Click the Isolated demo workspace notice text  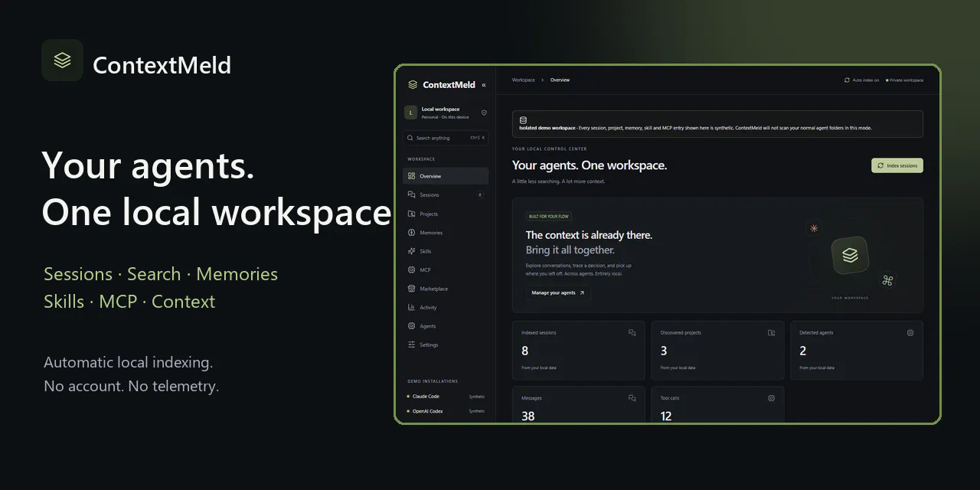pyautogui.click(x=695, y=128)
